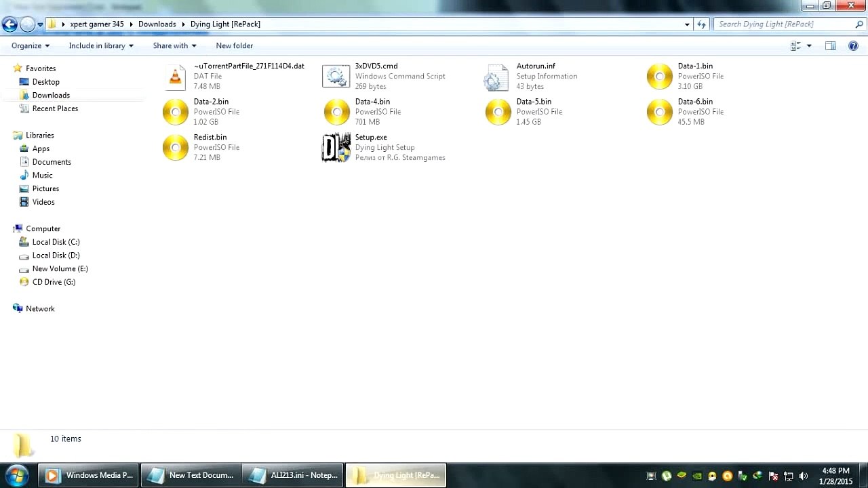868x488 pixels.
Task: Open the recent pages arrow beside Forward
Action: point(41,24)
